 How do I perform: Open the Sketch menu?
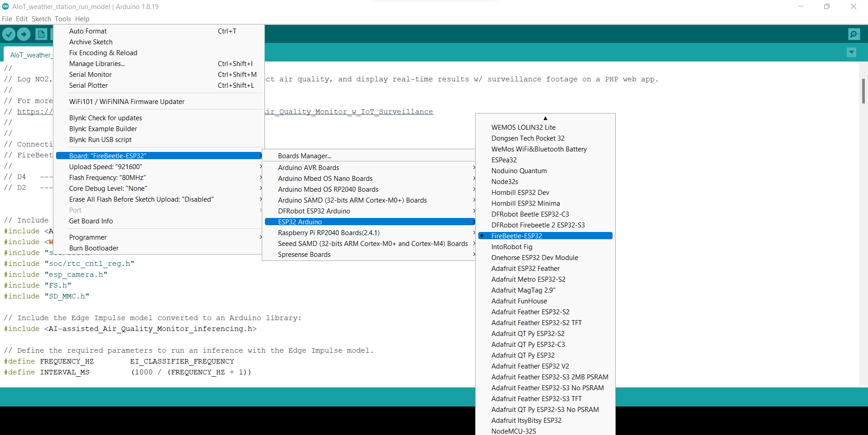pos(41,19)
